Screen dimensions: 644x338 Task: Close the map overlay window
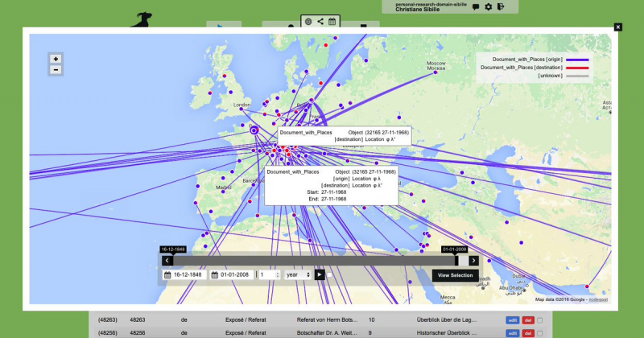tap(617, 27)
